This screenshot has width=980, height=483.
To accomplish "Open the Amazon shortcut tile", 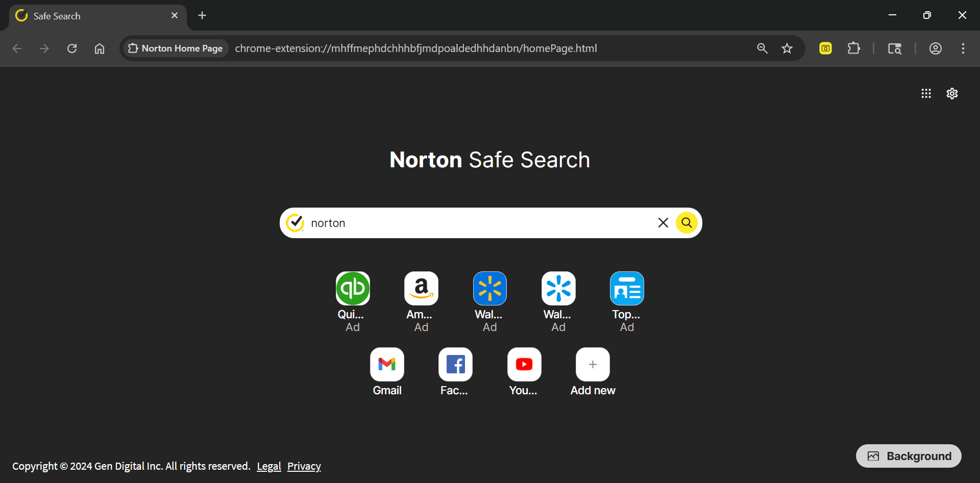I will tap(421, 289).
